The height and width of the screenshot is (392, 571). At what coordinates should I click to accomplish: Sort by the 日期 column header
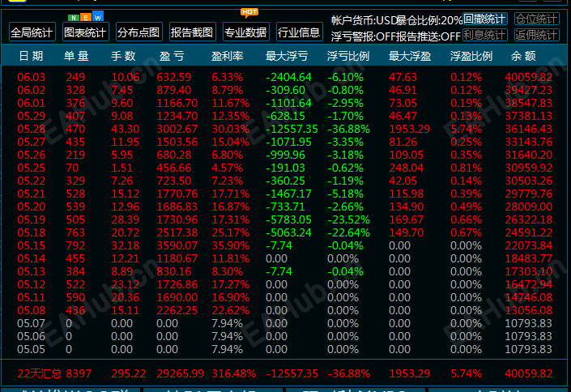pos(32,56)
